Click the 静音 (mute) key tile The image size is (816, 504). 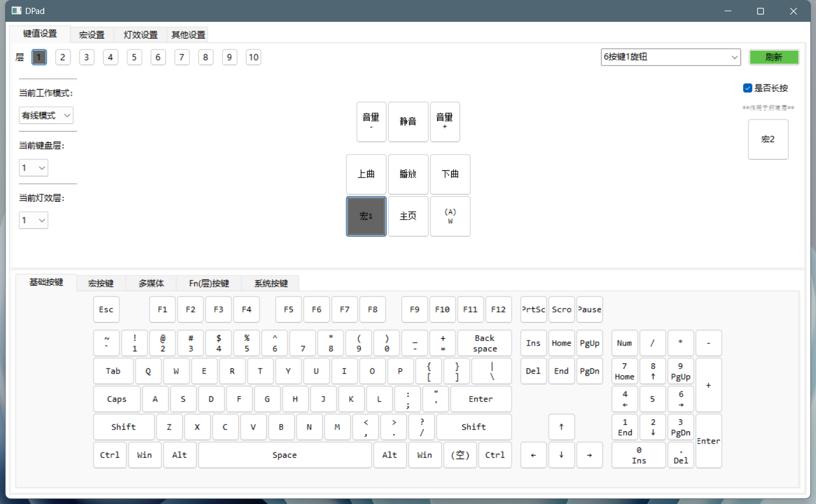[408, 122]
